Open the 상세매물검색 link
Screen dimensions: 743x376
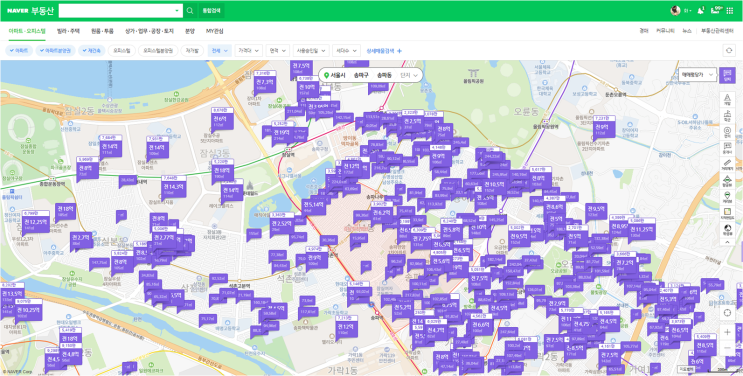380,51
